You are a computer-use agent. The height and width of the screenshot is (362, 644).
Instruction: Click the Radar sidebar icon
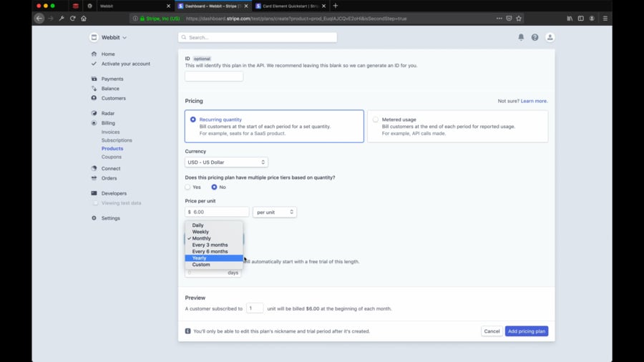coord(94,113)
